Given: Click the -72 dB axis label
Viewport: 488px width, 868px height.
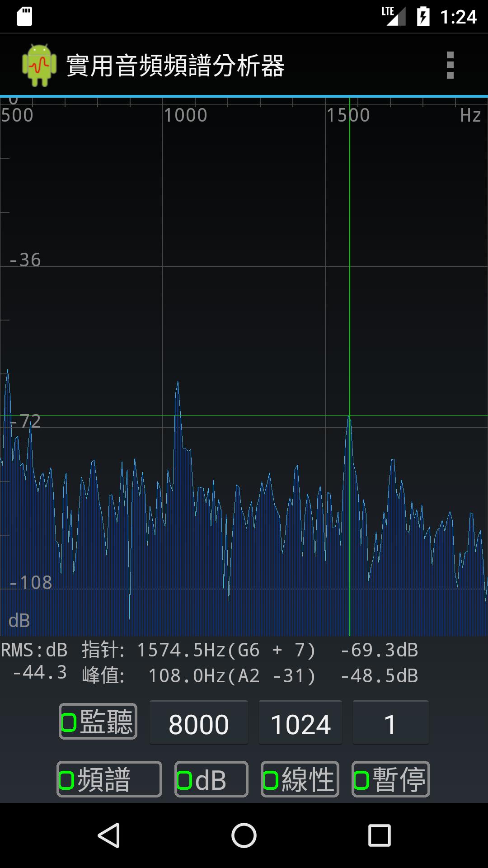Looking at the screenshot, I should pos(25,421).
